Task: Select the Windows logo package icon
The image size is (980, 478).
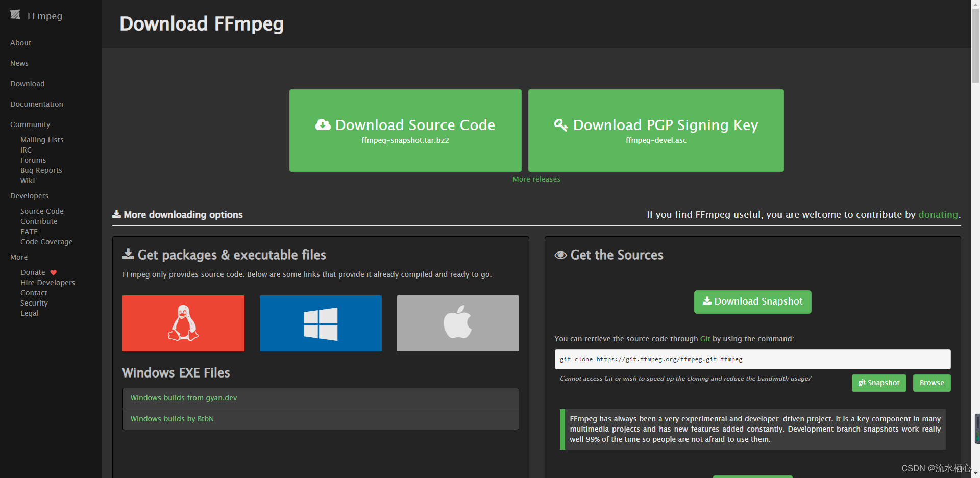Action: (x=320, y=323)
